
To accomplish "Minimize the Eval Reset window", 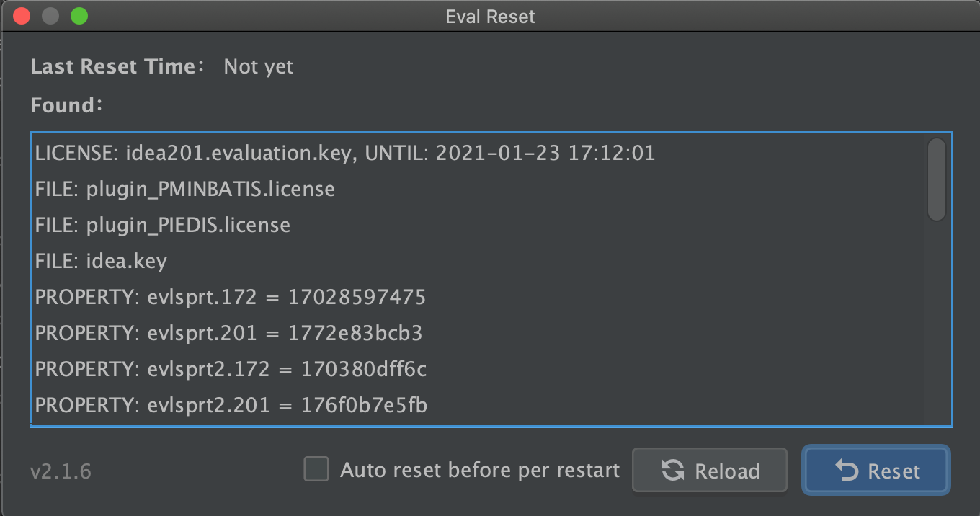I will [50, 16].
